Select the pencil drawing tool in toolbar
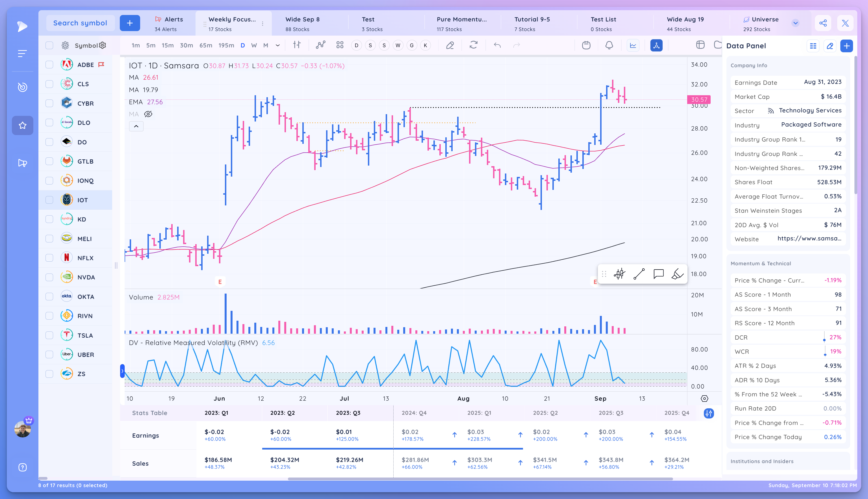 [450, 45]
